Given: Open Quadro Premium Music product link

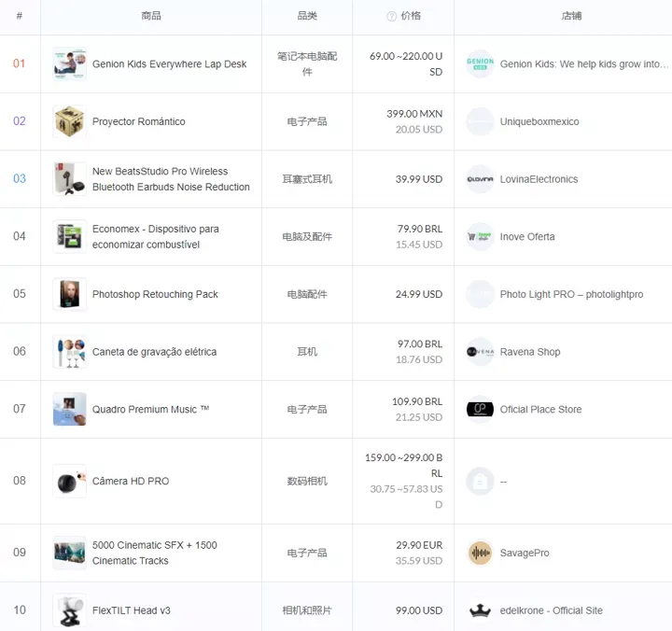Looking at the screenshot, I should (150, 410).
